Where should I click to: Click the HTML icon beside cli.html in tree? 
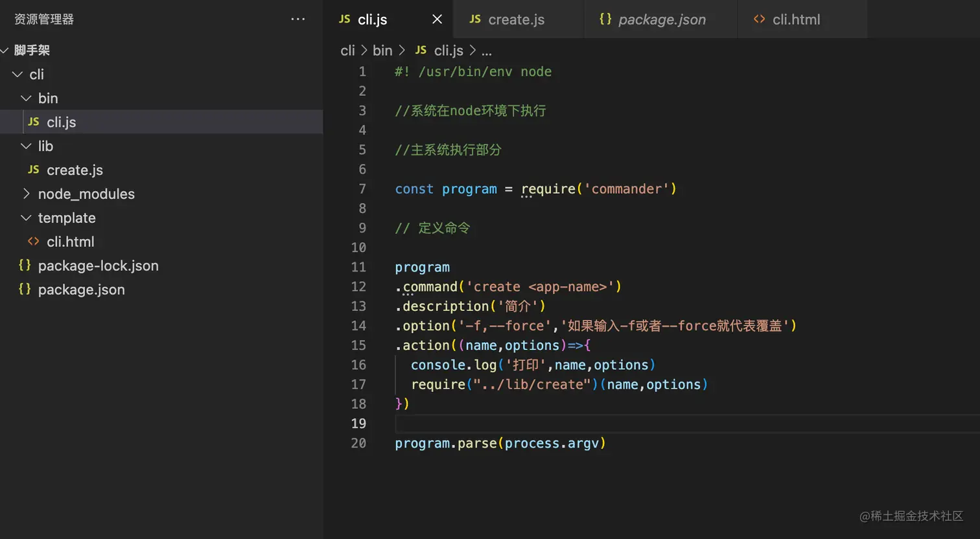pos(34,241)
